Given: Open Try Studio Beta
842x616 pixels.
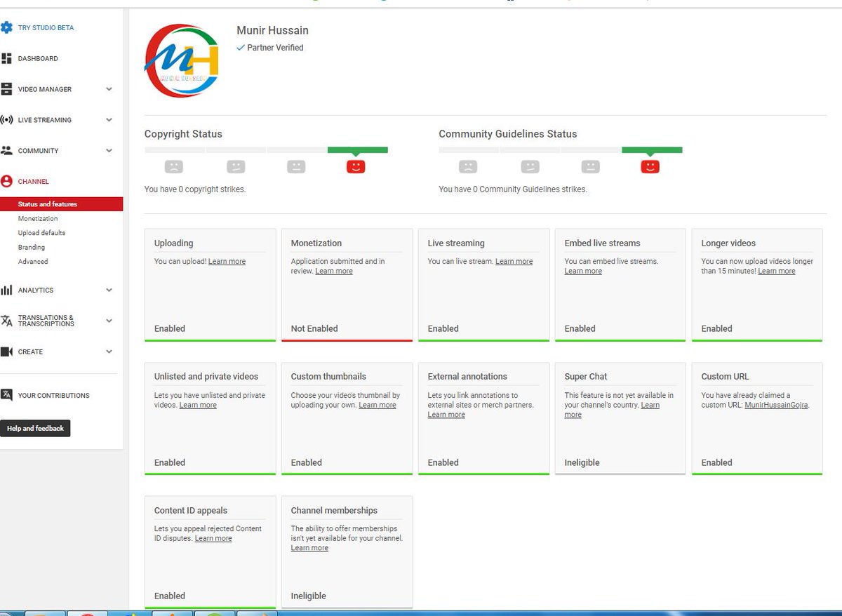Looking at the screenshot, I should 46,28.
